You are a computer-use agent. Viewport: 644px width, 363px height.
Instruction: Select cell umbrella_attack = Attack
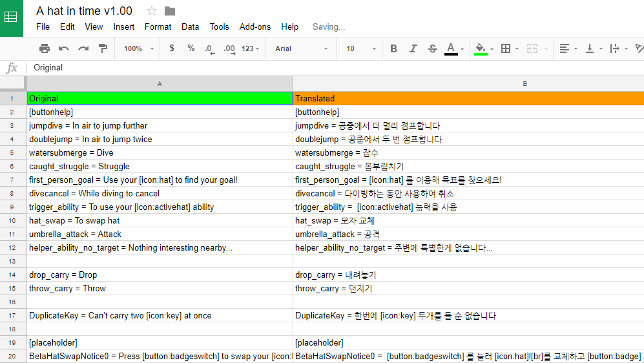(x=160, y=234)
